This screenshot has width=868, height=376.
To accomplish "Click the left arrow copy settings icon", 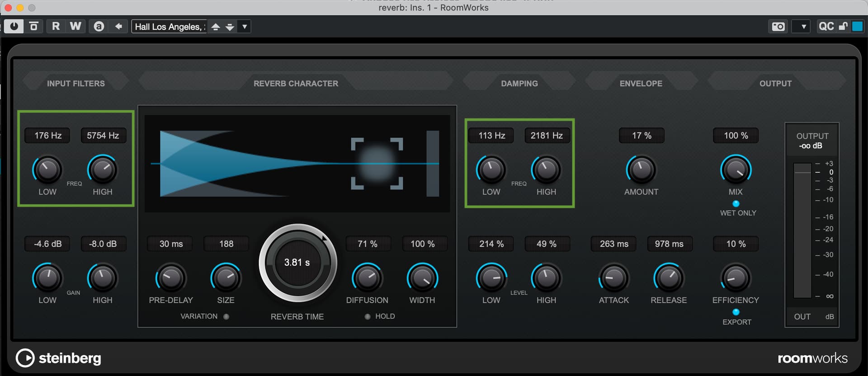I will click(x=118, y=26).
